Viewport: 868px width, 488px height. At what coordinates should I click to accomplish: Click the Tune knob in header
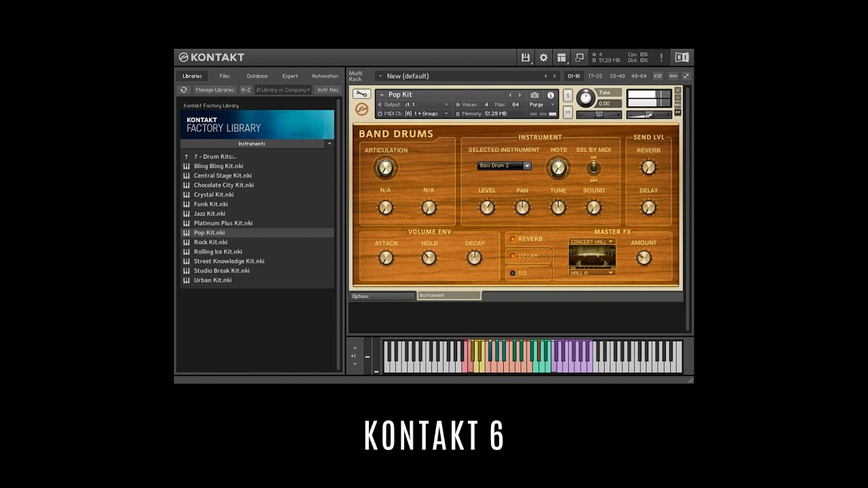[x=585, y=98]
